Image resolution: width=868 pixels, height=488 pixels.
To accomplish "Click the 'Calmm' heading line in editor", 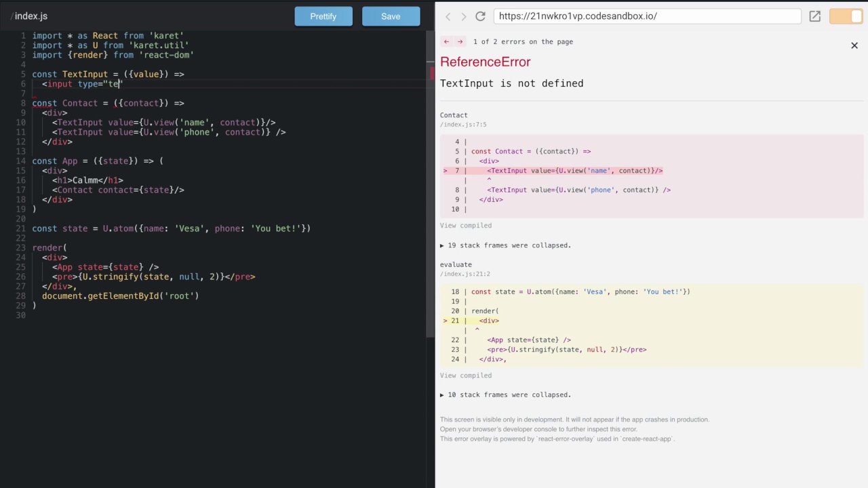I will 88,180.
